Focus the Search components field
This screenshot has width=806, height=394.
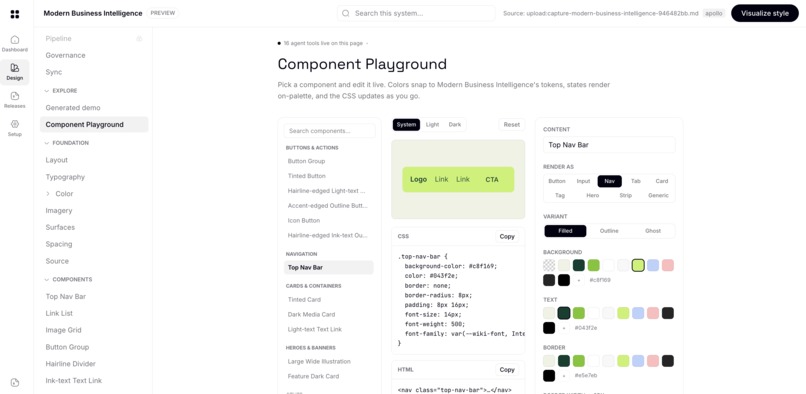click(x=329, y=131)
